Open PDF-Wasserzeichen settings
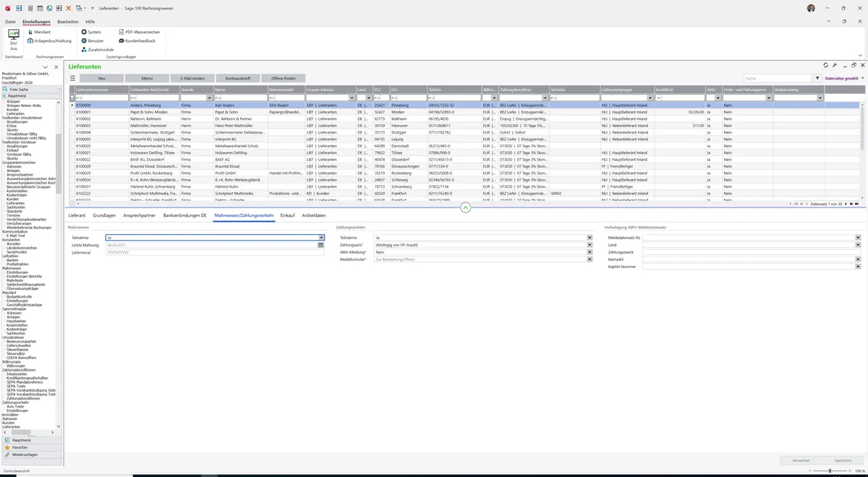This screenshot has height=477, width=868. [139, 33]
